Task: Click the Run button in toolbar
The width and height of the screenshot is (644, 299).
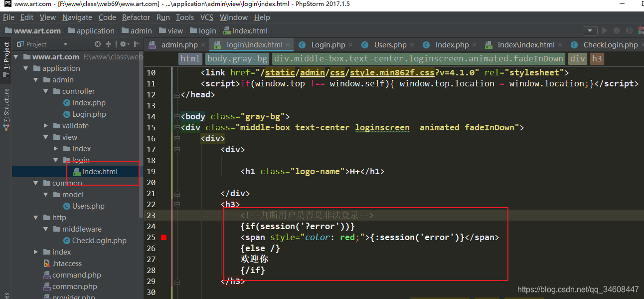Action: click(x=605, y=30)
